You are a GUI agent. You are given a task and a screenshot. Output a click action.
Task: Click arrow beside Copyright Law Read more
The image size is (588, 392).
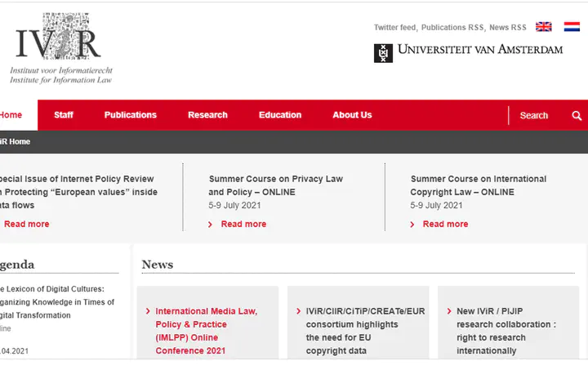point(412,225)
